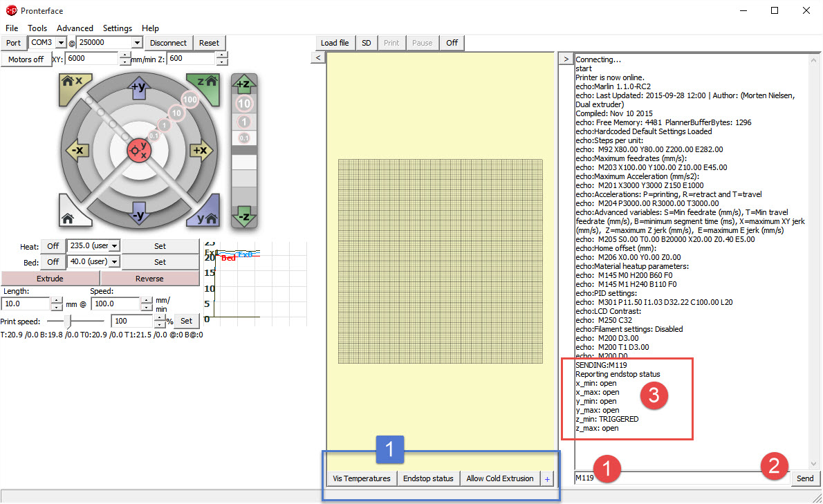The width and height of the screenshot is (823, 504).
Task: Adjust Z feedrate spinner arrows
Action: click(x=223, y=59)
